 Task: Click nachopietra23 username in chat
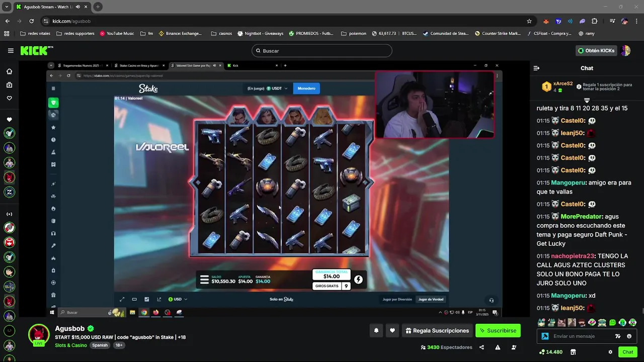[573, 256]
